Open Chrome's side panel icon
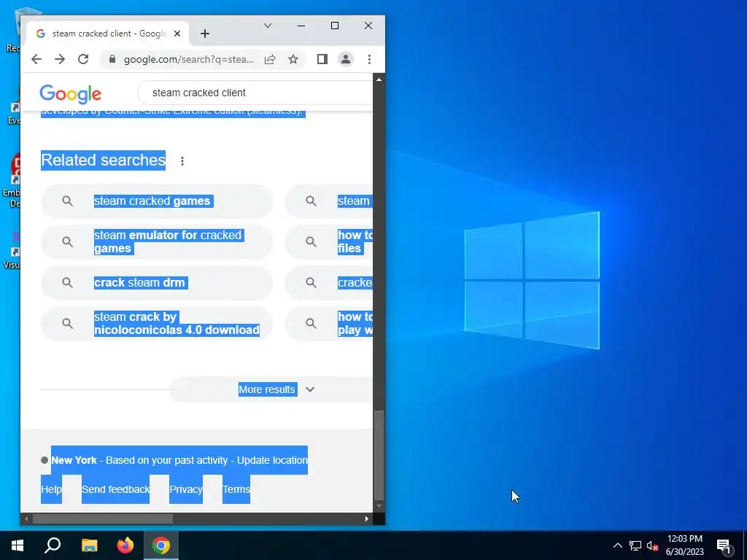This screenshot has width=747, height=560. pyautogui.click(x=322, y=59)
